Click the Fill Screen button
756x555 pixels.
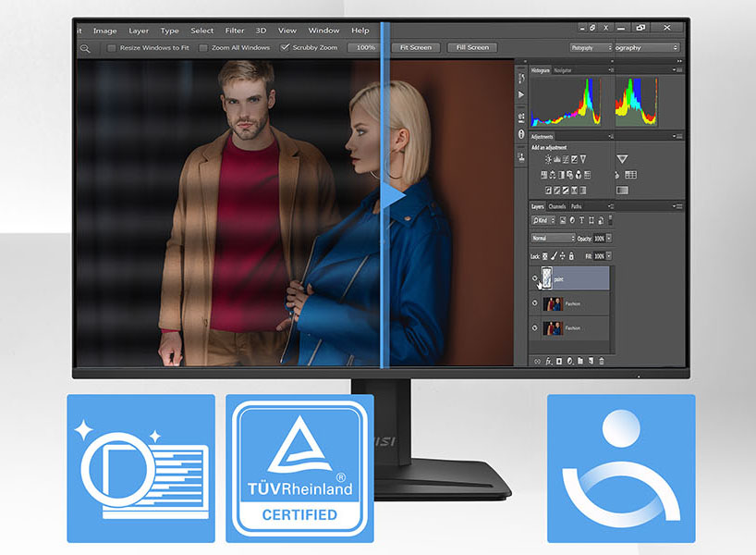coord(472,47)
